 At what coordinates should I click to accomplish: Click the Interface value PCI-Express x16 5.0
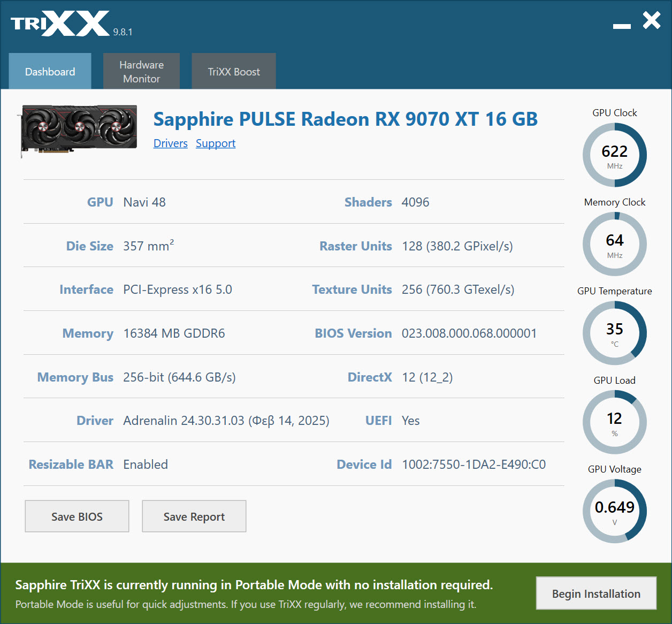[x=178, y=290]
